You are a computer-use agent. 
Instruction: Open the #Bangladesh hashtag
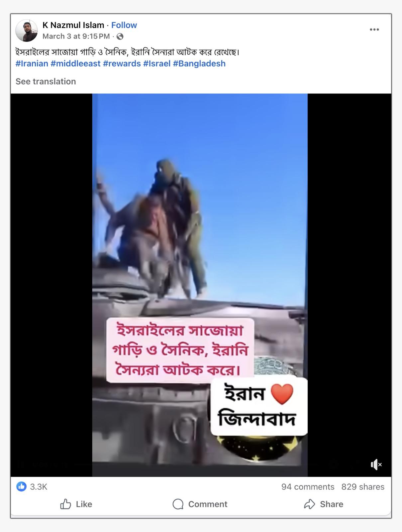point(199,64)
